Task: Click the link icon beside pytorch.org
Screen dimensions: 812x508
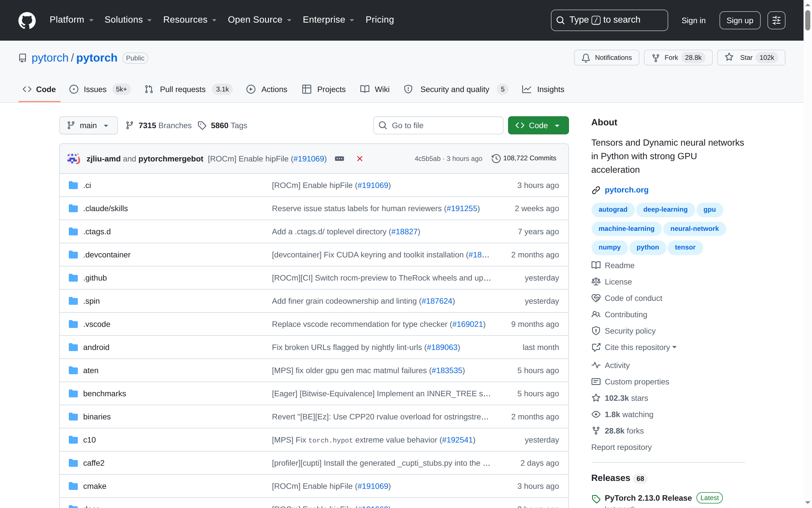Action: click(x=596, y=190)
